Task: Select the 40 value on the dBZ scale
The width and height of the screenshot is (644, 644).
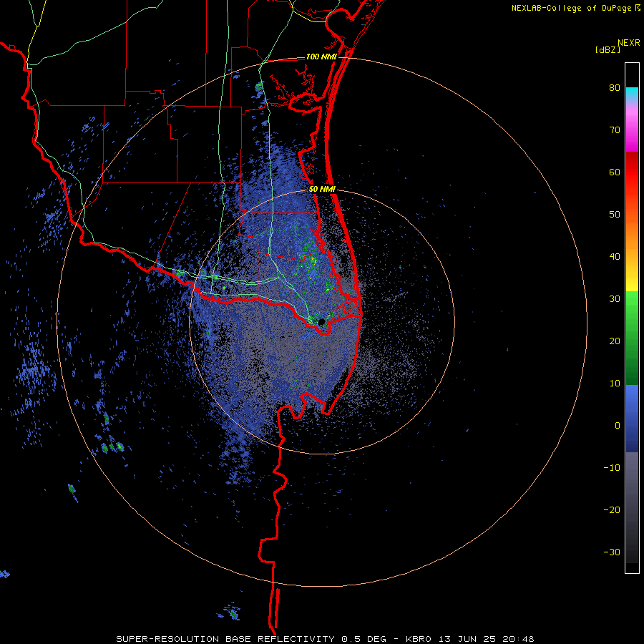Action: pos(615,257)
